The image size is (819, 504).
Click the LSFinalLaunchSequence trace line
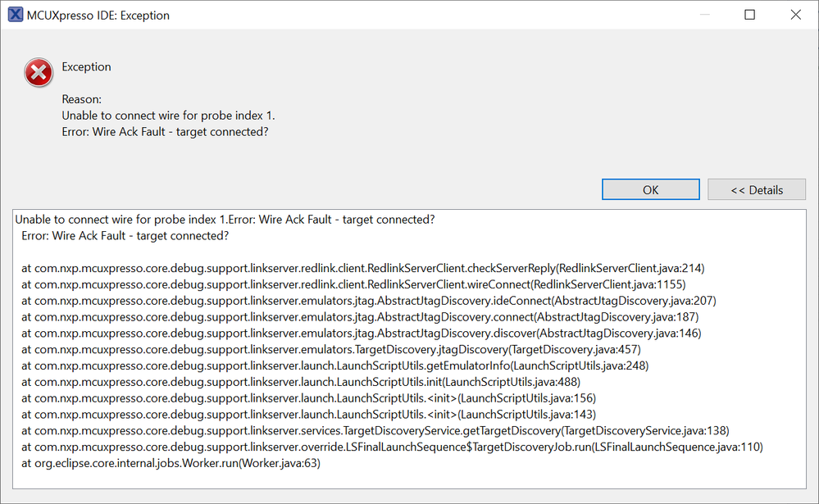392,447
